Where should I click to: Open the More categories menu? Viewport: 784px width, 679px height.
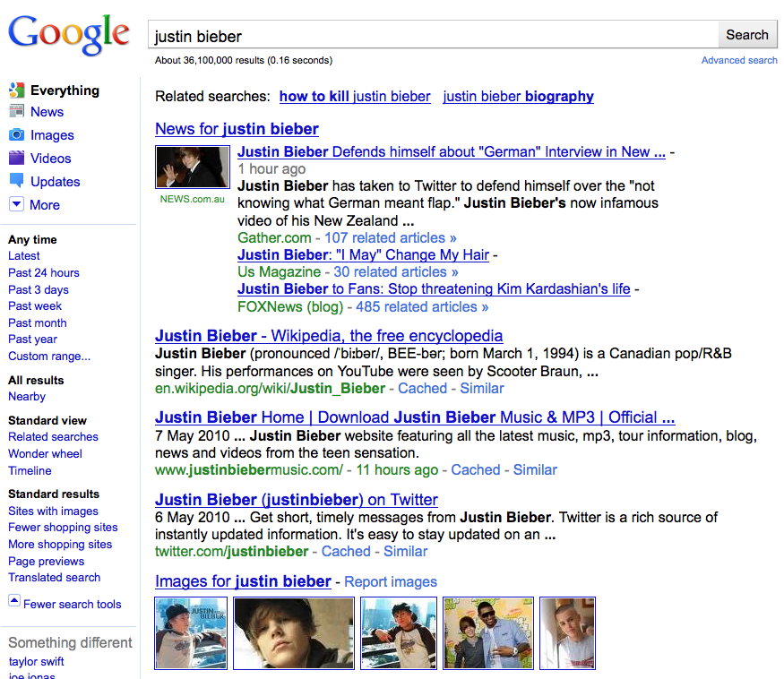[x=45, y=205]
